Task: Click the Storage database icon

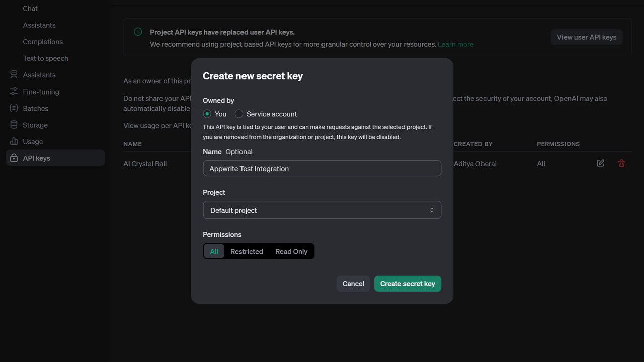Action: coord(14,125)
